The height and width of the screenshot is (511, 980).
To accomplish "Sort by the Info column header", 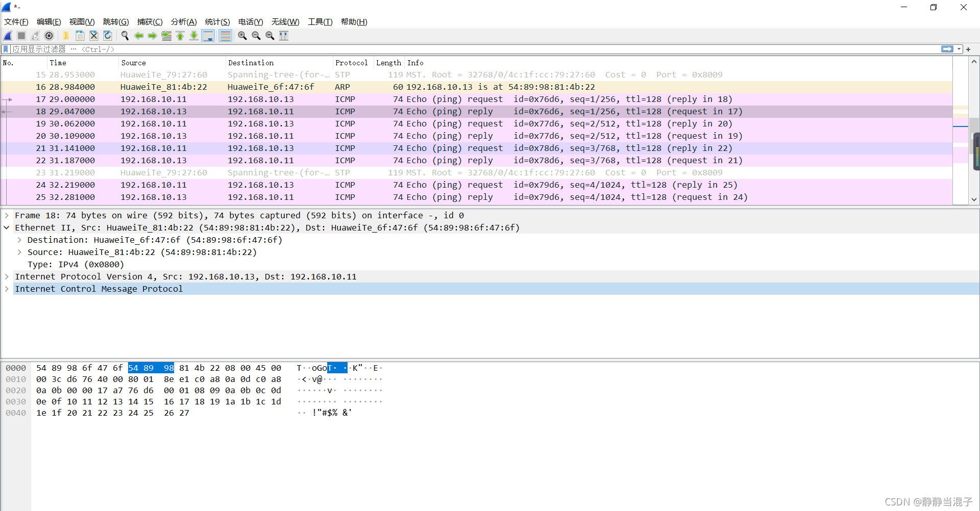I will tap(678, 63).
